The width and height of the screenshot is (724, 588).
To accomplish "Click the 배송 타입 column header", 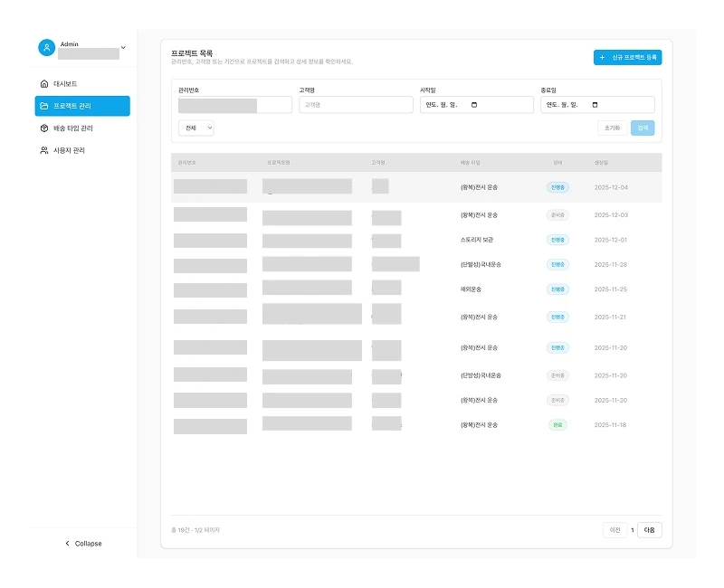I will click(x=471, y=163).
